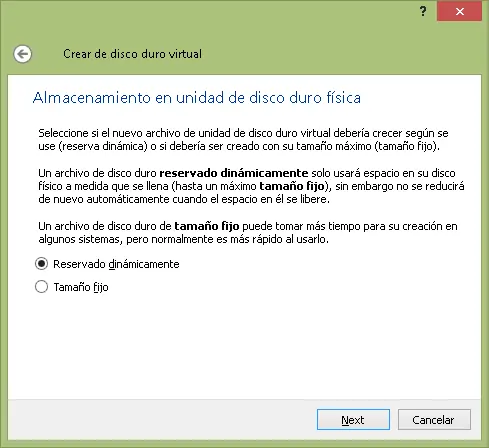Viewport: 489px width, 448px height.
Task: Click the Next button
Action: (x=353, y=420)
